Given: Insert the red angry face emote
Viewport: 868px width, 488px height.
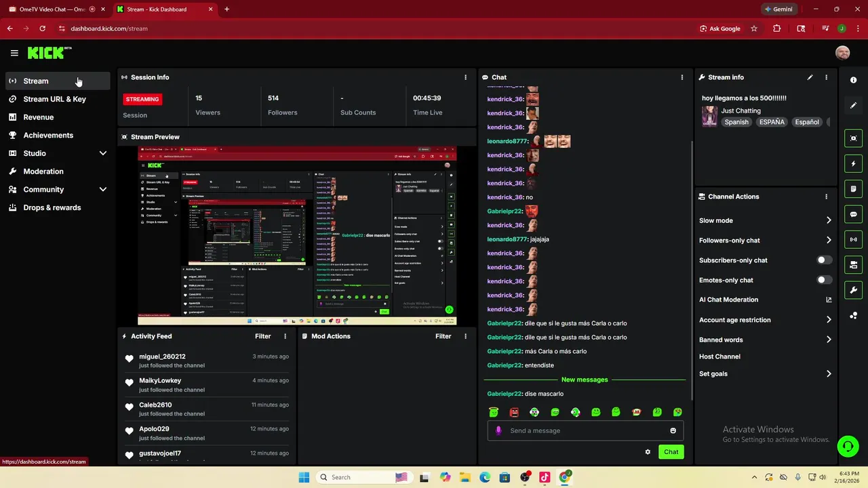Looking at the screenshot, I should tap(514, 412).
